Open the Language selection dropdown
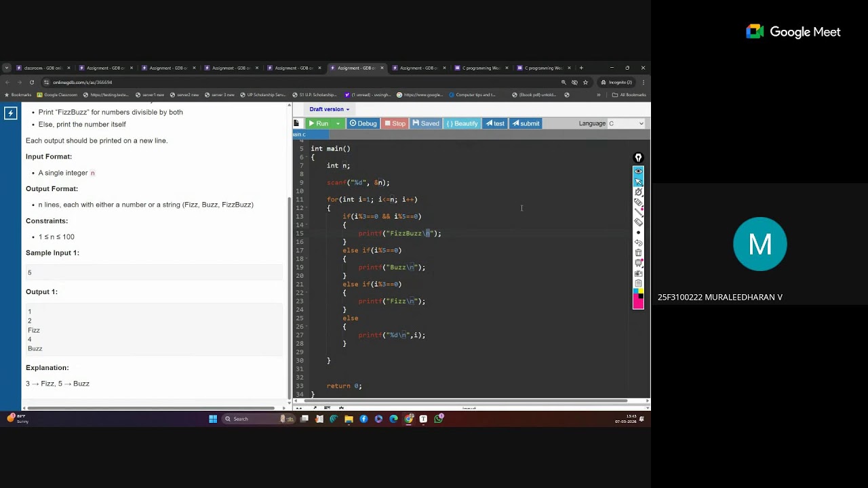The image size is (868, 488). (625, 123)
